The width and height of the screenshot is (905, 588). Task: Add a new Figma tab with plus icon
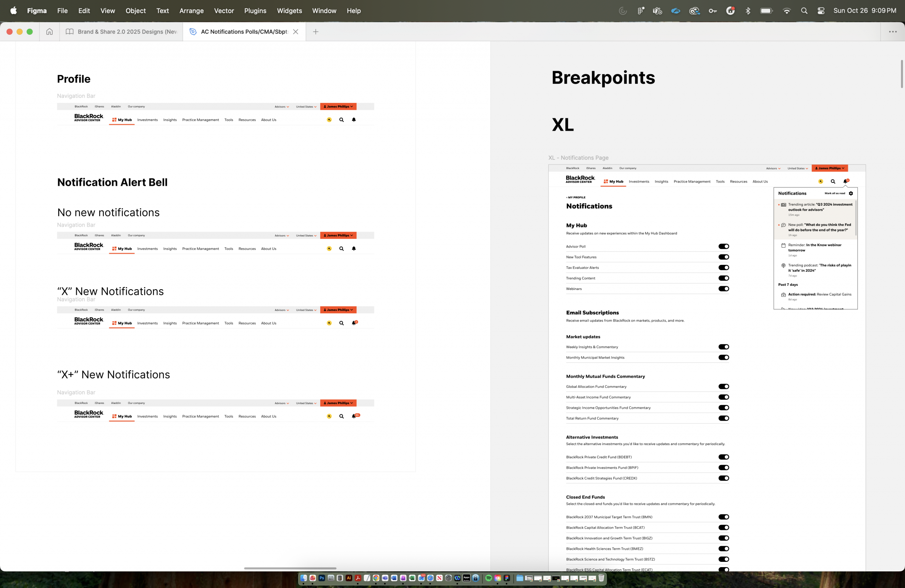[x=316, y=31]
